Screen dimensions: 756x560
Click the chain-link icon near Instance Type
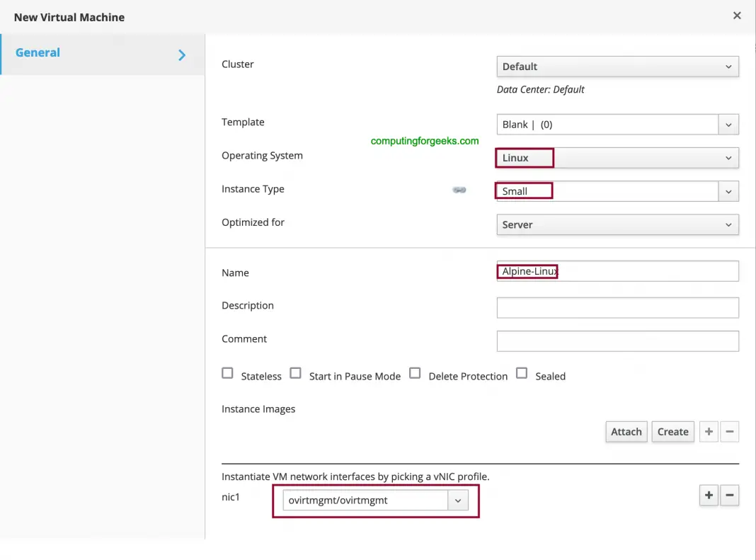(459, 190)
